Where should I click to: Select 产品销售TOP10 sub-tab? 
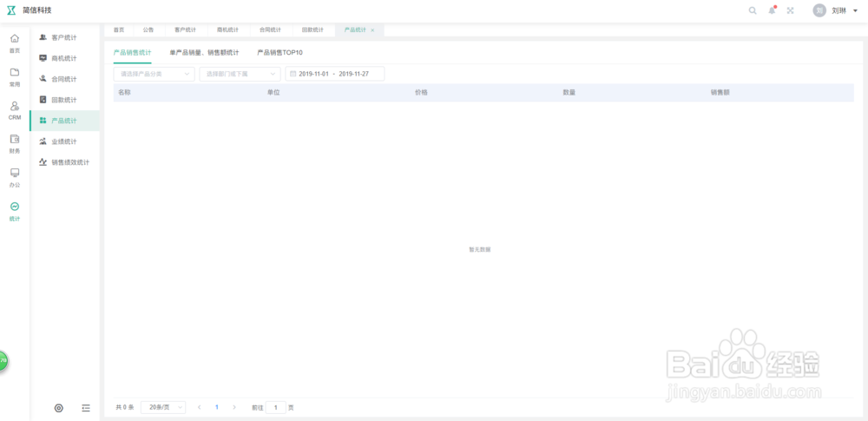[279, 53]
